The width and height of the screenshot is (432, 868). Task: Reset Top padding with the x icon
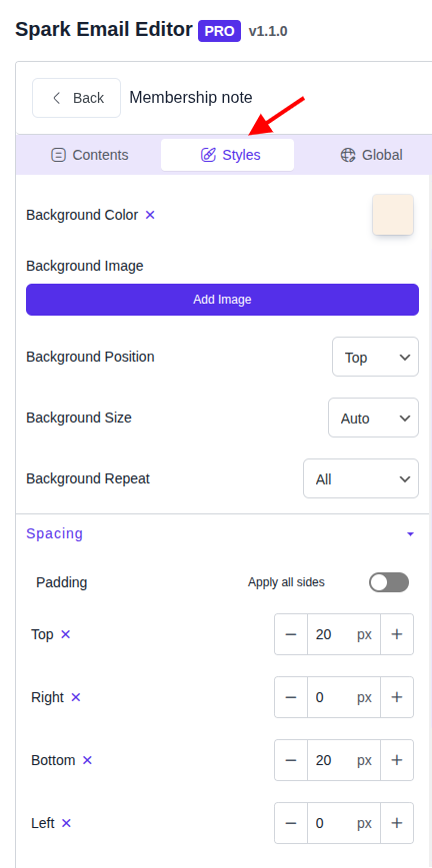click(x=65, y=634)
